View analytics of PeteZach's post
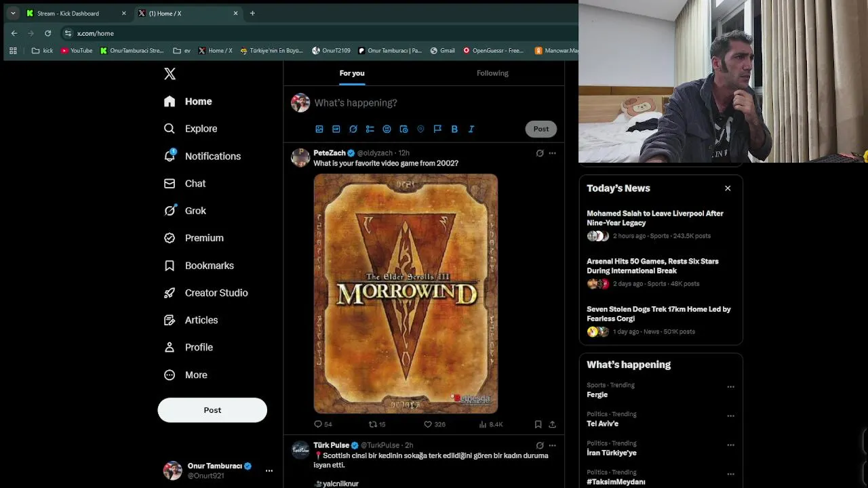868x488 pixels. tap(491, 424)
